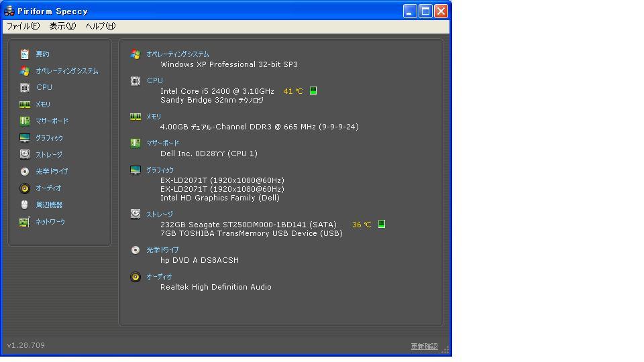Click the optical drive disc icon in sidebar

pos(25,171)
